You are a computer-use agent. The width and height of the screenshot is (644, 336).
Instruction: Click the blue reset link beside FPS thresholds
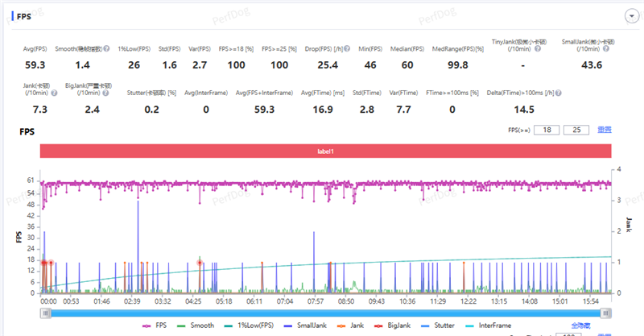604,130
